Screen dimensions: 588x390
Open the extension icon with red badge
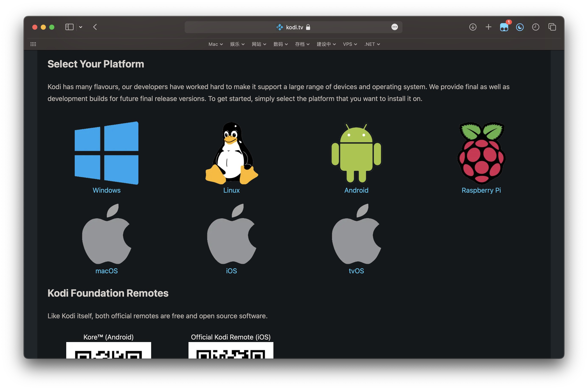pos(504,27)
